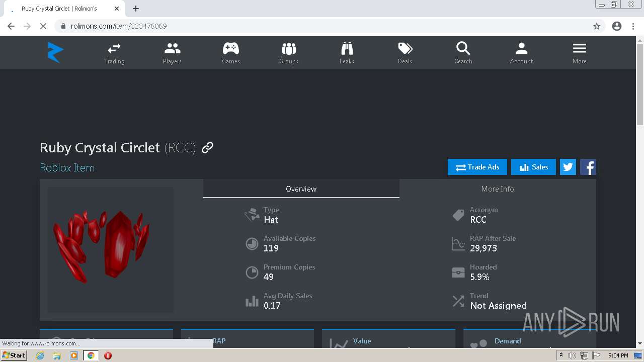The width and height of the screenshot is (644, 362).
Task: Go back to previous page
Action: click(x=11, y=26)
